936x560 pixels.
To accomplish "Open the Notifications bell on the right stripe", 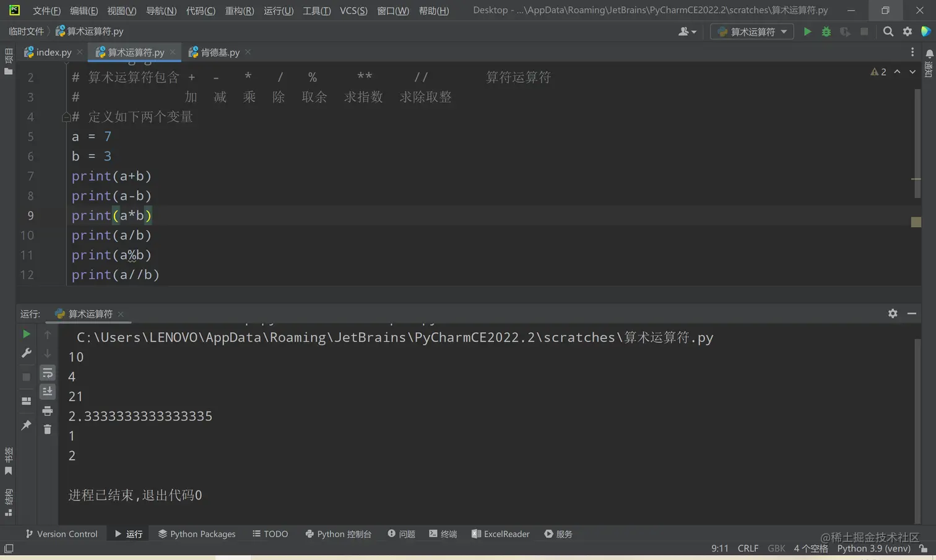I will [x=929, y=54].
